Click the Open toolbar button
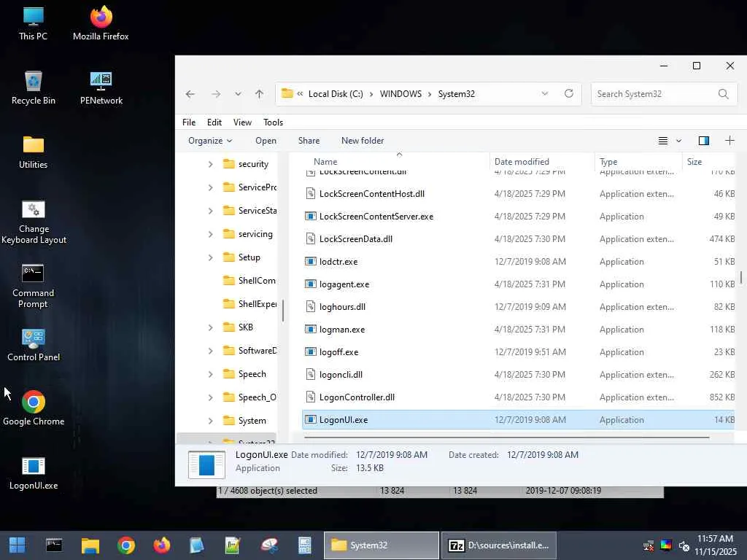The height and width of the screenshot is (560, 747). pyautogui.click(x=266, y=141)
